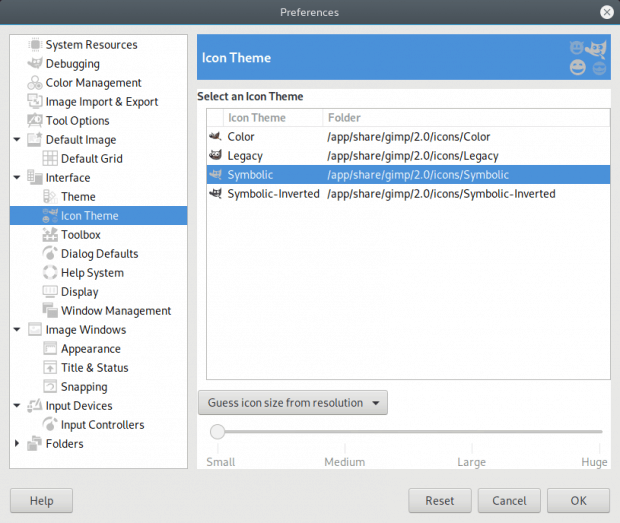Open Toolbox preferences
Viewport: 620px width, 523px height.
tap(81, 234)
